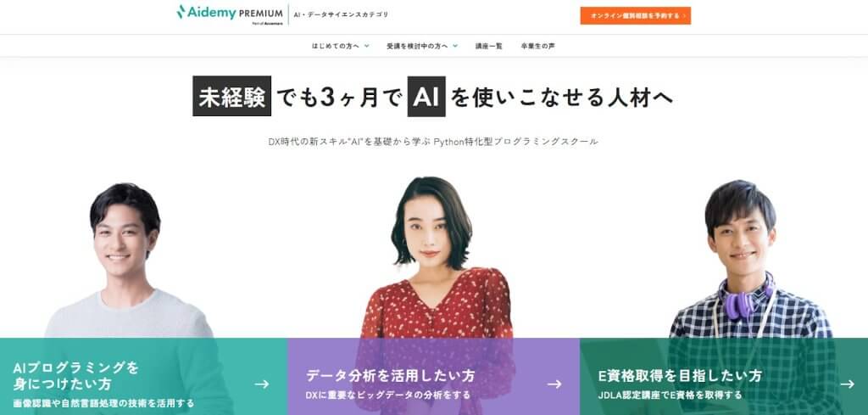Select the データ分析を活用したい方 card
Viewport: 868px width, 415px height.
(433, 377)
